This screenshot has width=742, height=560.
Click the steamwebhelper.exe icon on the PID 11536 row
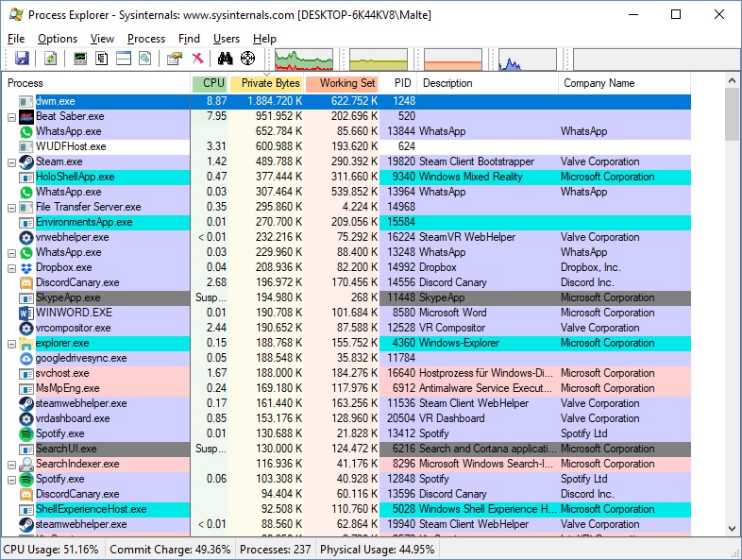point(26,404)
